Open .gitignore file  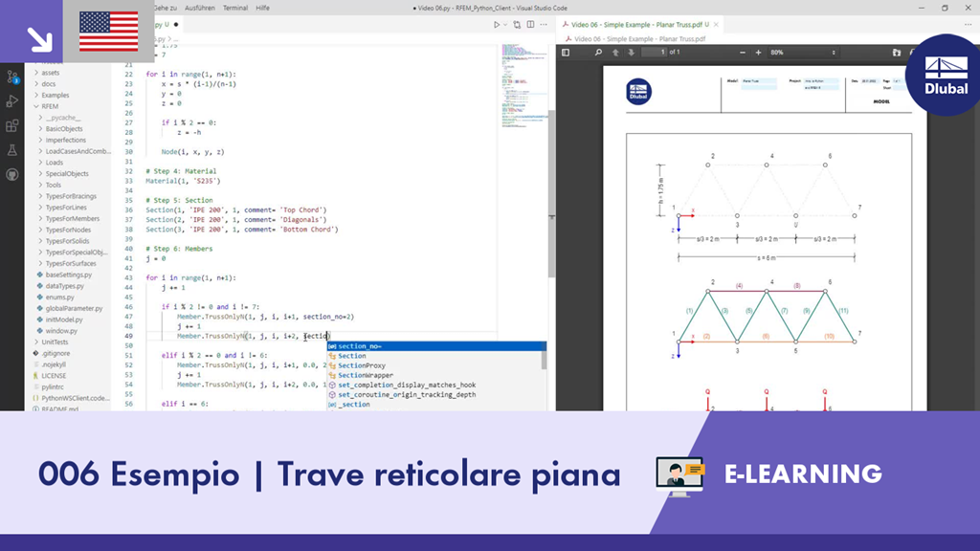point(55,353)
